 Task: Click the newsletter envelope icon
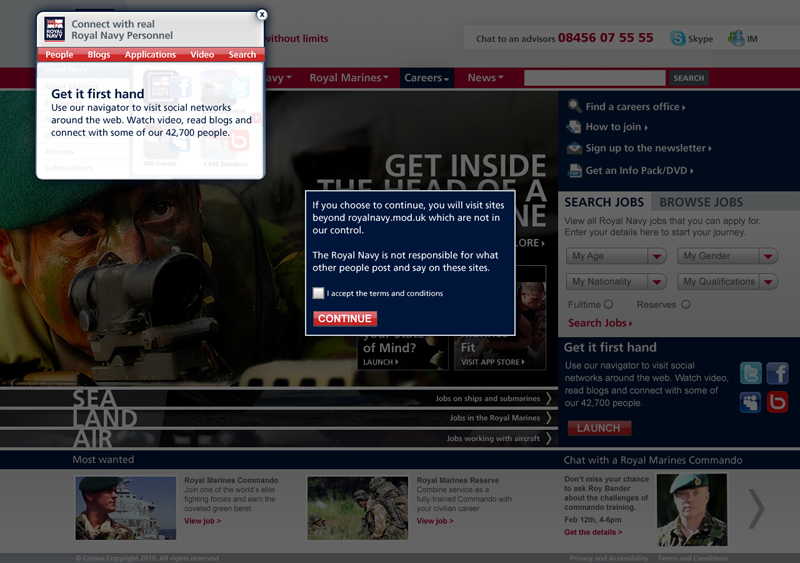tap(574, 148)
